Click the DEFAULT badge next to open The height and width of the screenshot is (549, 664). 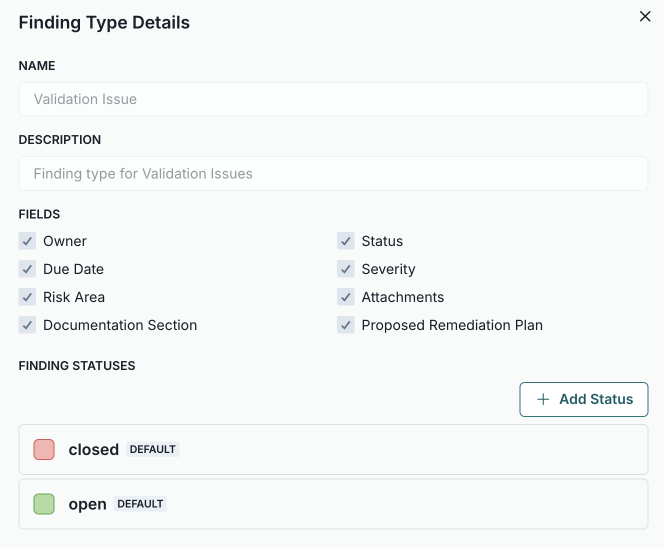coord(141,504)
